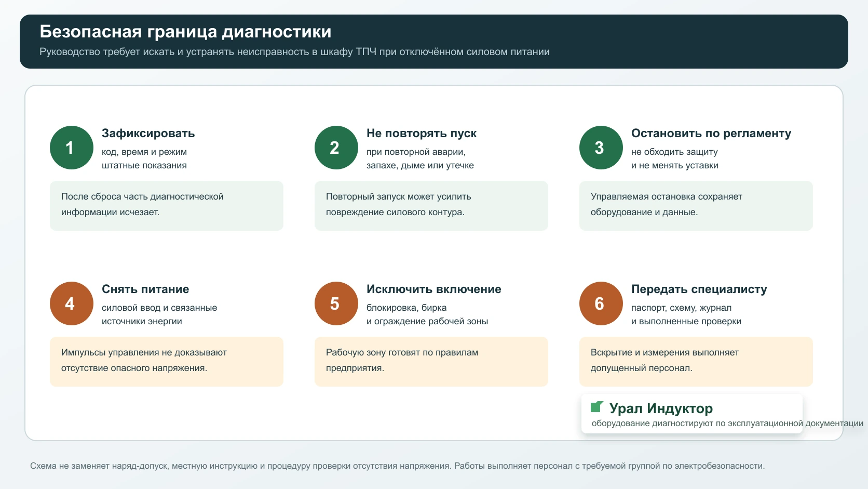Select the heading «Не повторять пуск»
The height and width of the screenshot is (489, 868).
coord(422,133)
